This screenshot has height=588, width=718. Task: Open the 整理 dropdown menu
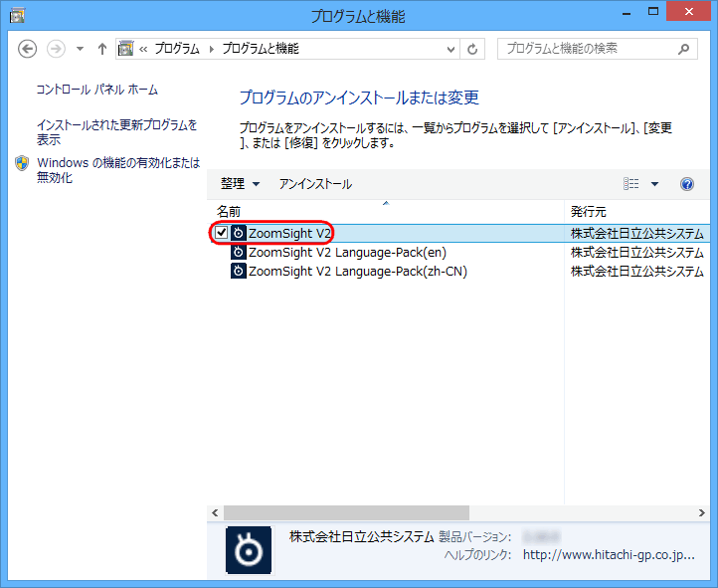click(x=240, y=184)
